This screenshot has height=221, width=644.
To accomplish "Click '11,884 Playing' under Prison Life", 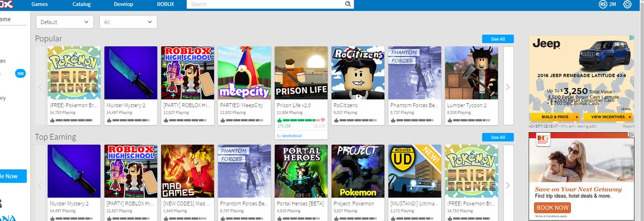I will [x=290, y=113].
